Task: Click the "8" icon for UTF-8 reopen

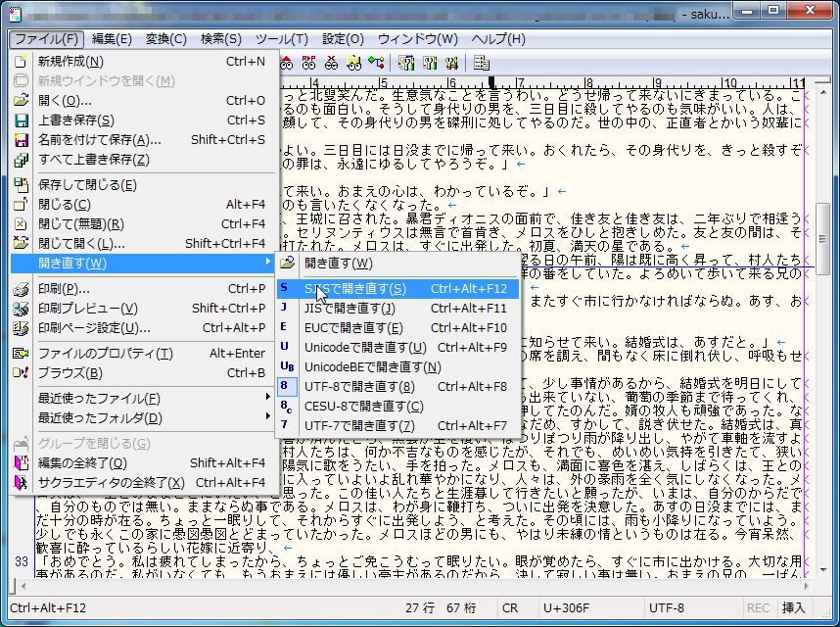Action: (285, 386)
